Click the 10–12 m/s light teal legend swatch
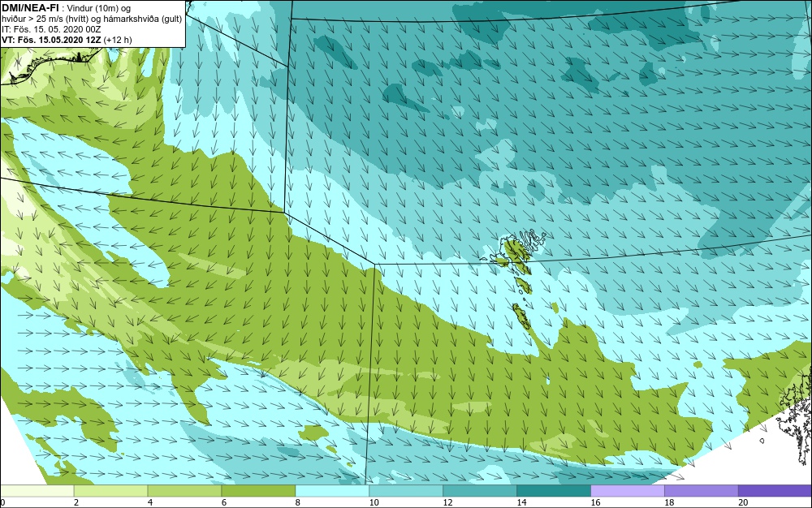812x508 pixels. click(x=406, y=490)
